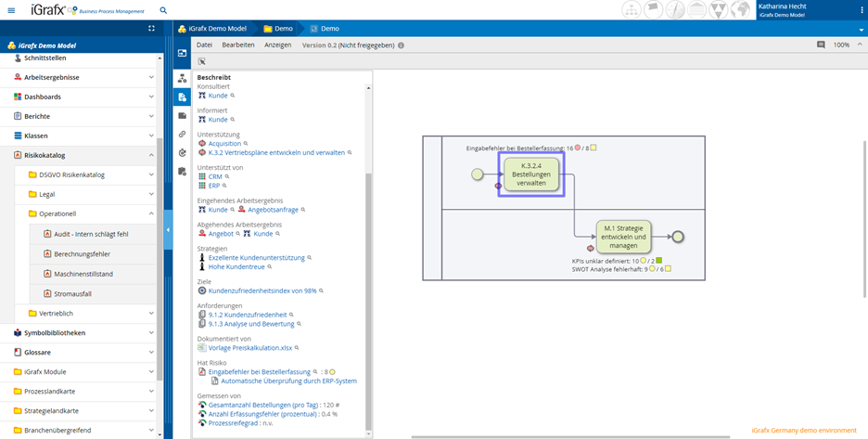Expand the Vertrieblich folder
Screen dimensions: 868x439
(151, 313)
